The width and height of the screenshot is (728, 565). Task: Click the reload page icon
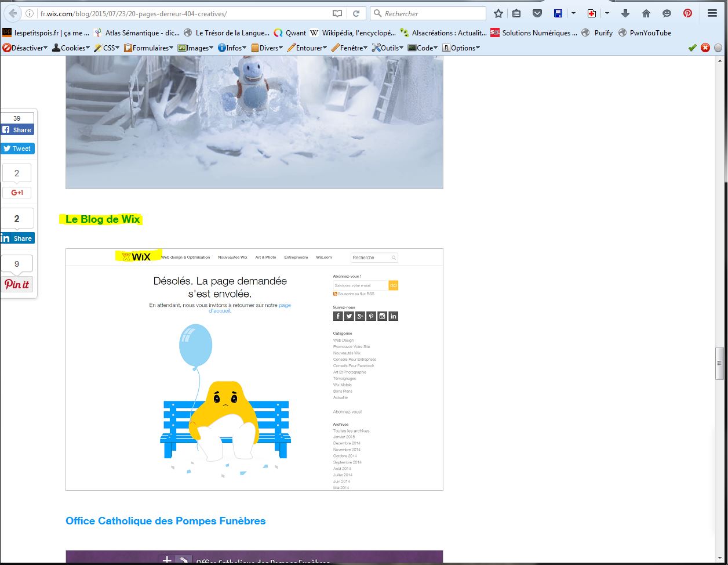point(356,13)
